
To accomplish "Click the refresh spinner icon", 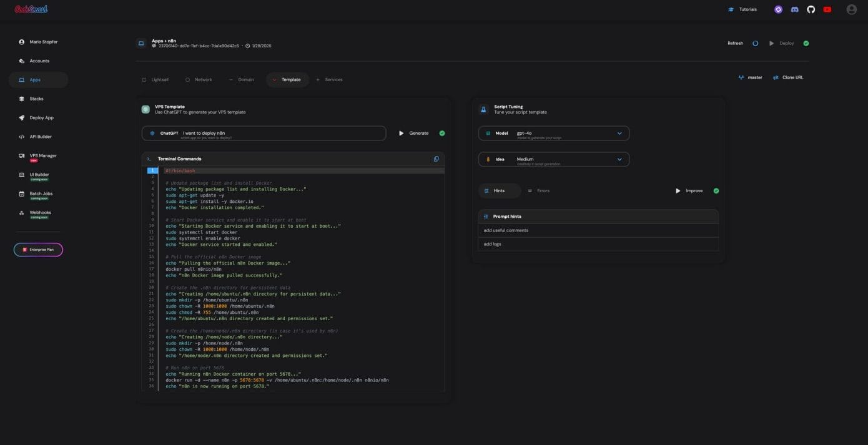I will (755, 44).
